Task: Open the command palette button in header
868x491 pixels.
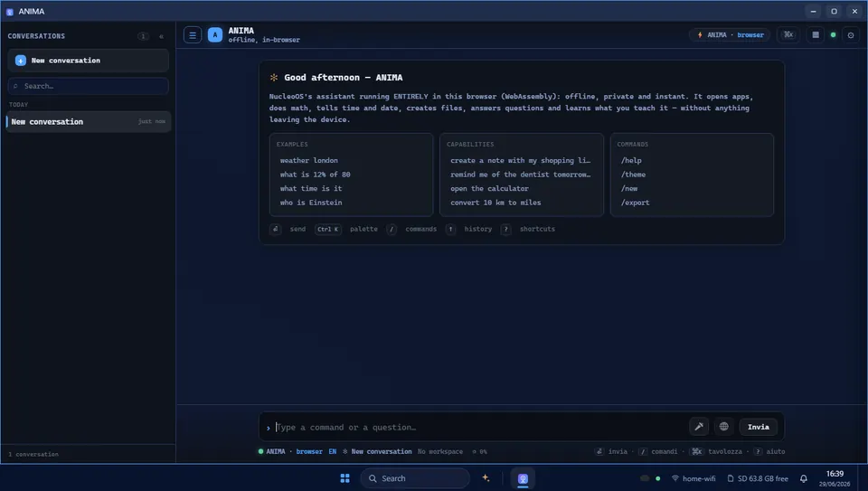Action: tap(788, 35)
